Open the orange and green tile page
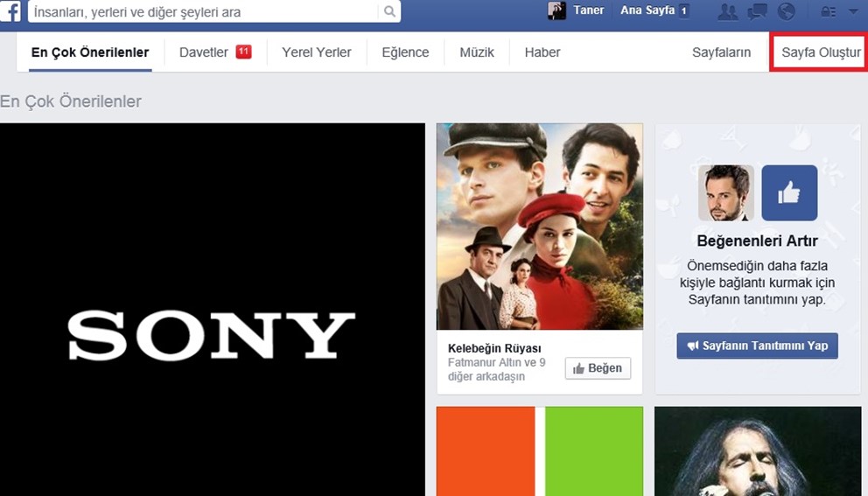The height and width of the screenshot is (496, 868). click(540, 451)
